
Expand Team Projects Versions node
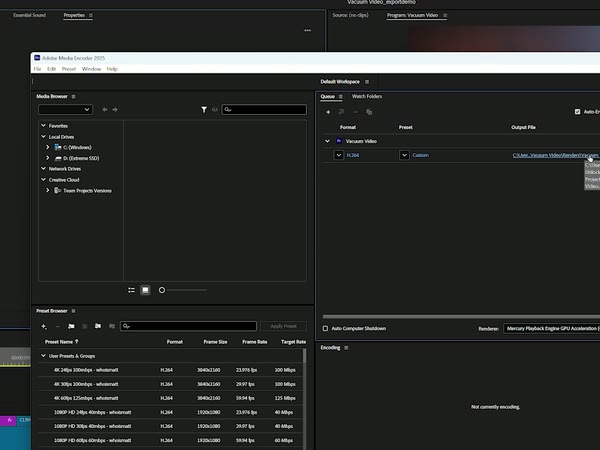[47, 190]
